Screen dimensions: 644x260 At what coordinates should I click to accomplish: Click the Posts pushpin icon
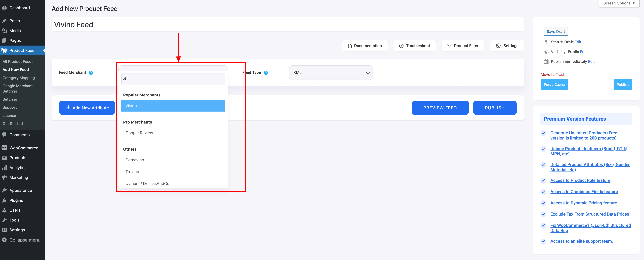(4, 21)
